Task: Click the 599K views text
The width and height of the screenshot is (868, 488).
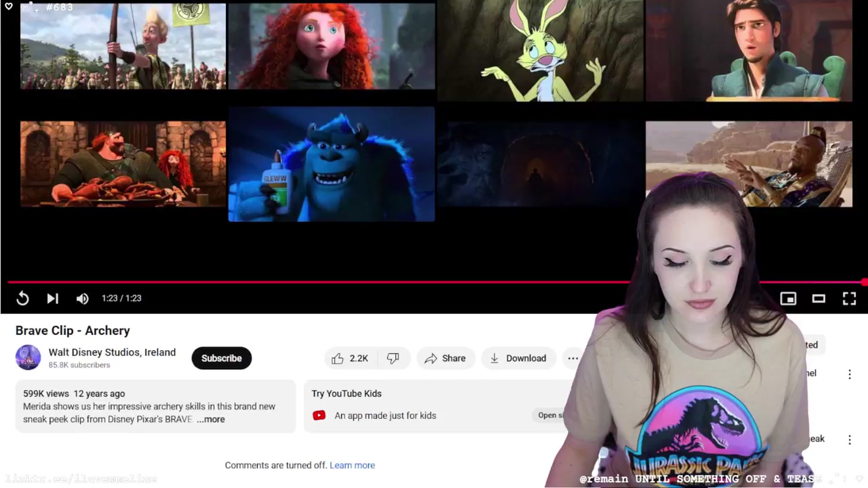Action: click(46, 394)
